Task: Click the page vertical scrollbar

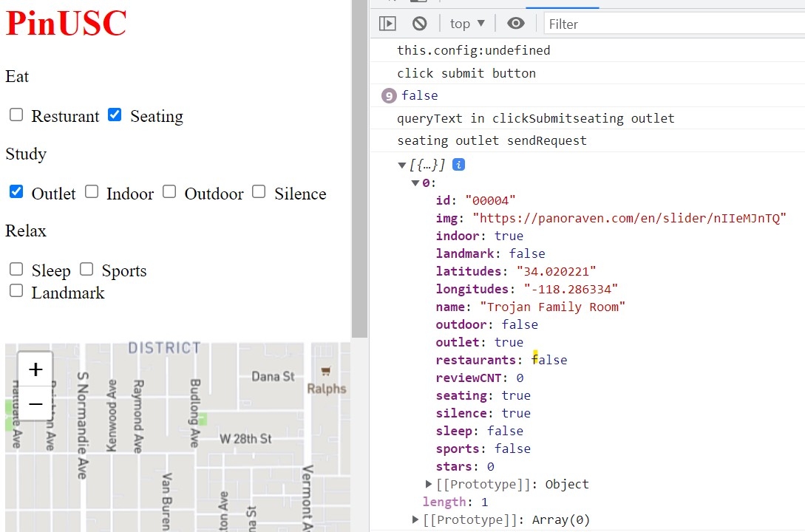Action: (x=359, y=168)
